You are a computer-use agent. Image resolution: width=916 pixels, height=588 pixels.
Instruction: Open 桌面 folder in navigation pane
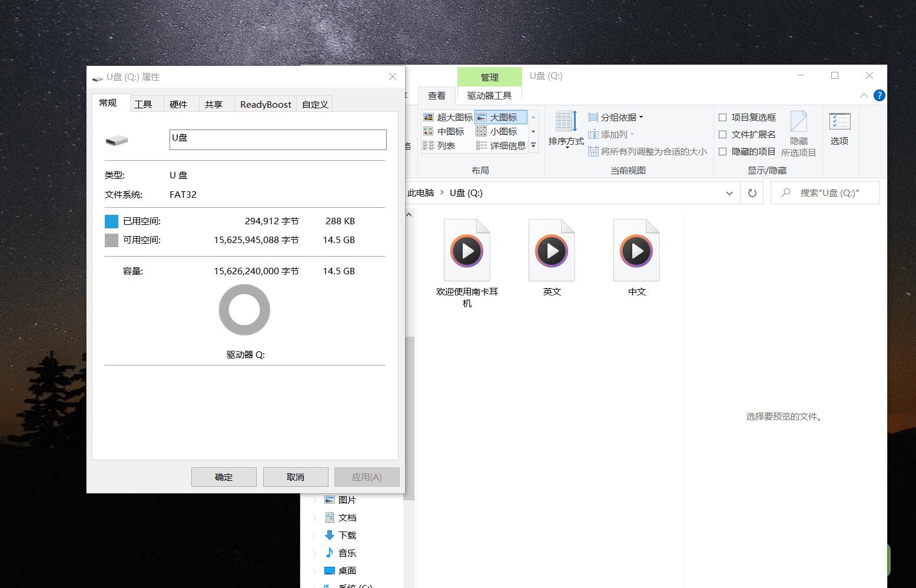click(x=347, y=570)
